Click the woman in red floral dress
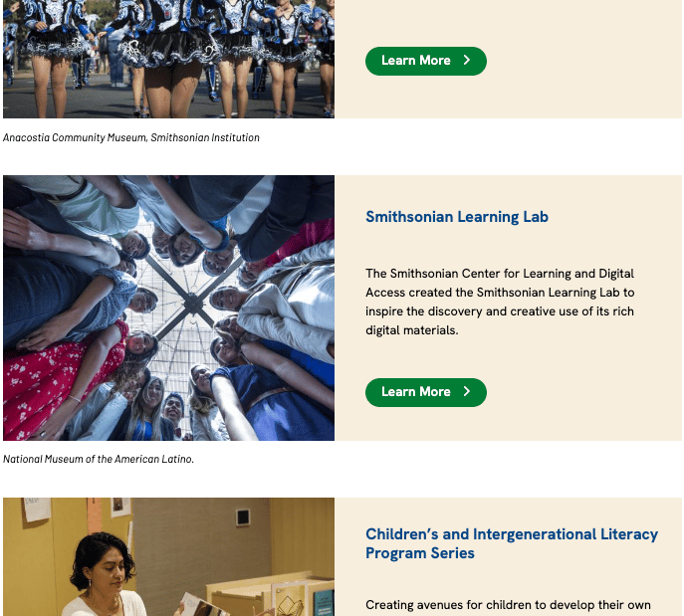The height and width of the screenshot is (616, 684). [66, 375]
